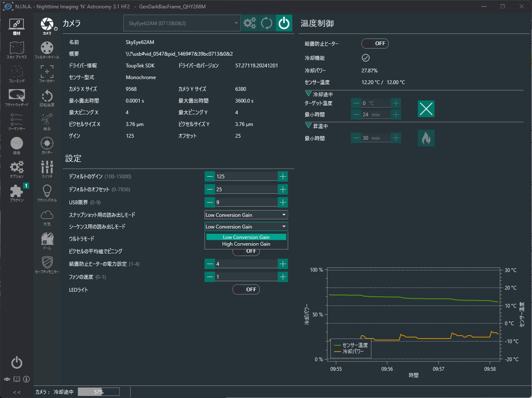The width and height of the screenshot is (532, 398).
Task: Cancel cooling with the X button
Action: point(426,109)
